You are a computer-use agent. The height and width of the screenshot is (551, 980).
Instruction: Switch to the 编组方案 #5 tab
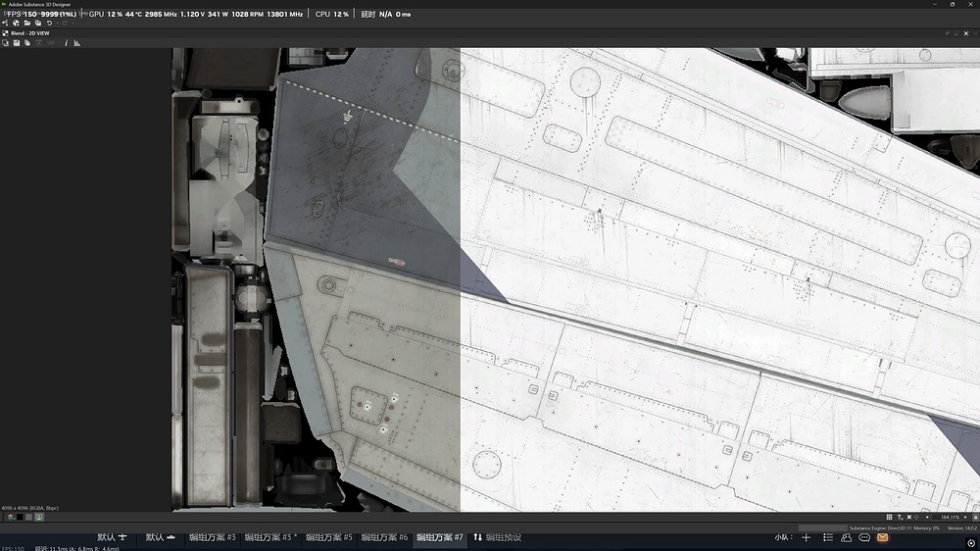(328, 537)
